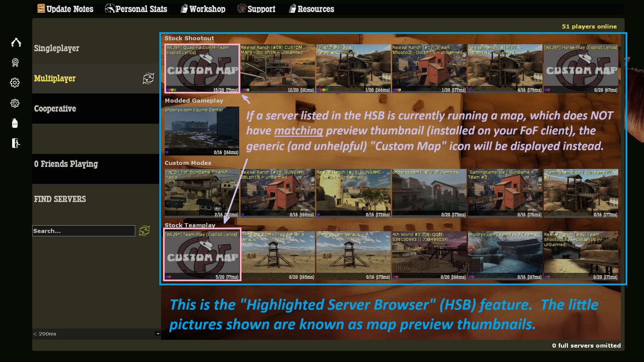Open the Update Notes menu item

(65, 9)
